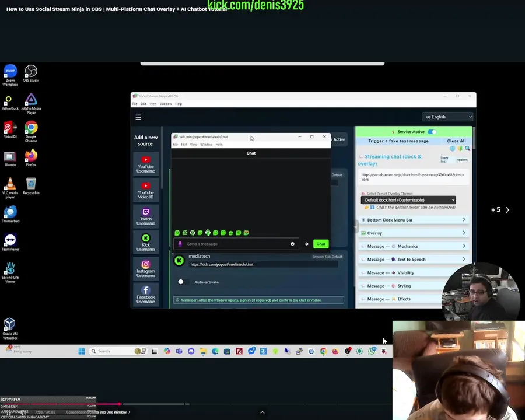
Task: Click the mediatech Kick avatar icon
Action: (x=179, y=260)
